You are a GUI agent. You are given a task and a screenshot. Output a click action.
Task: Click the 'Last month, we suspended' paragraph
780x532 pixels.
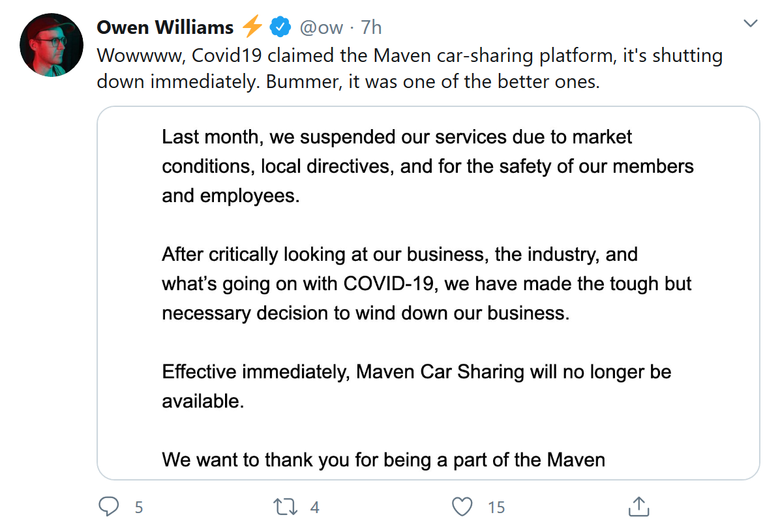tap(427, 166)
